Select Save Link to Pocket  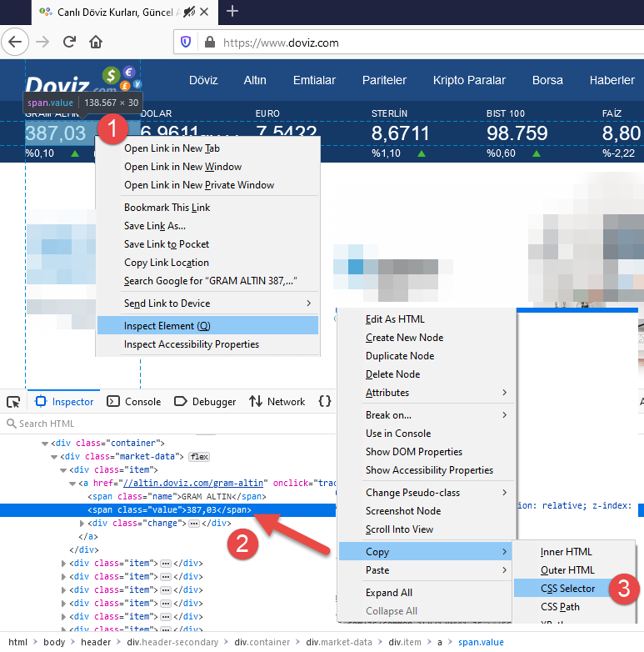[x=207, y=244]
